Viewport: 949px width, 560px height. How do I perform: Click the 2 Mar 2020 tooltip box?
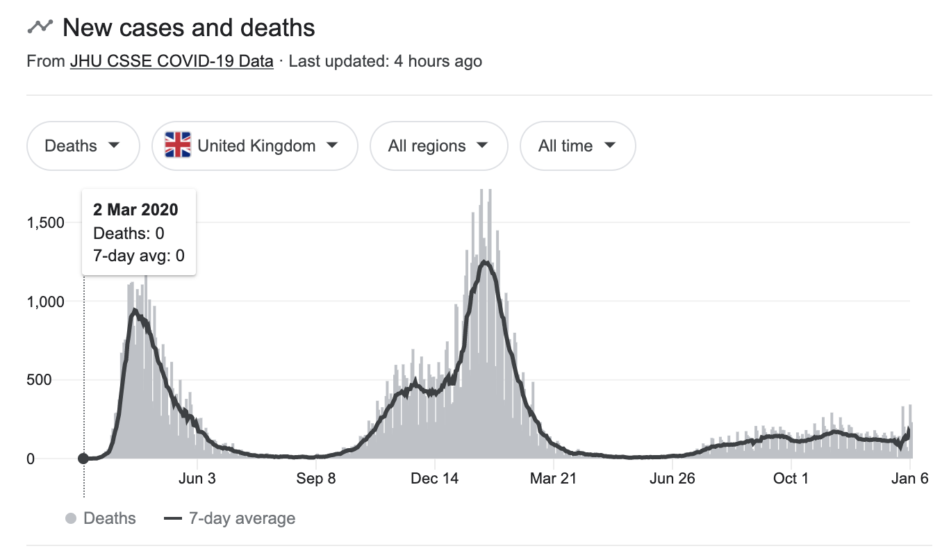click(139, 232)
